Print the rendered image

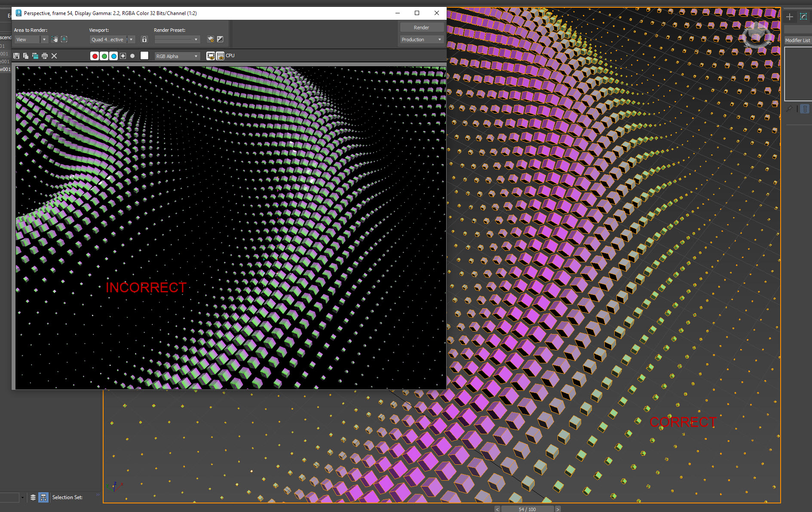45,56
